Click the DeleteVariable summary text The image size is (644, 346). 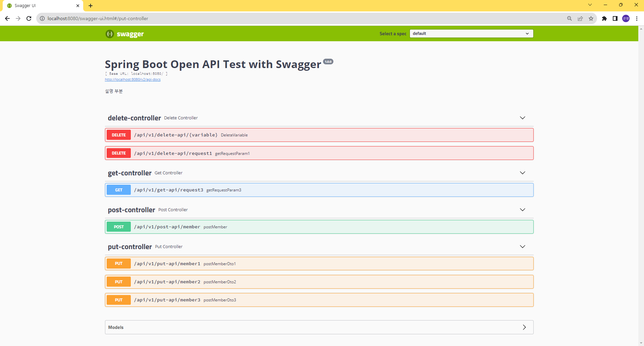[234, 135]
